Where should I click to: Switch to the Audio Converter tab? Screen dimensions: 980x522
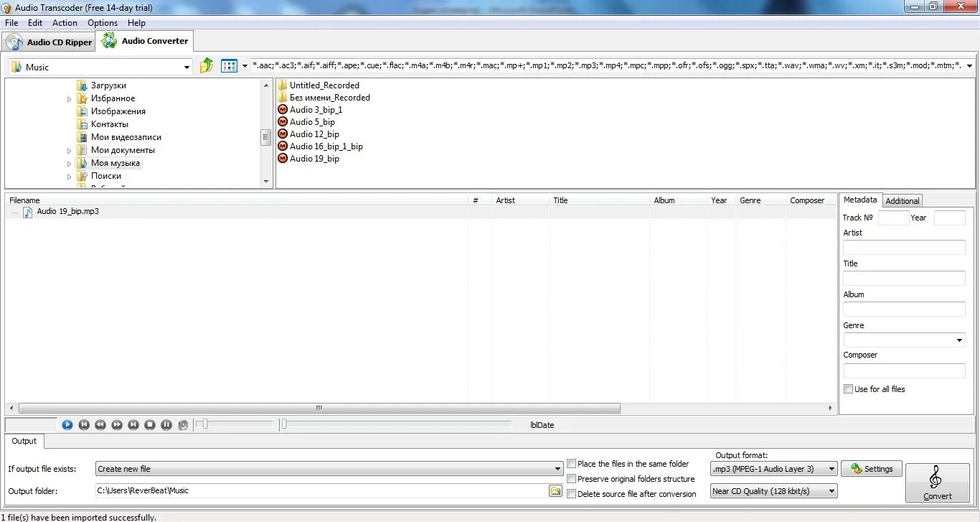click(145, 41)
